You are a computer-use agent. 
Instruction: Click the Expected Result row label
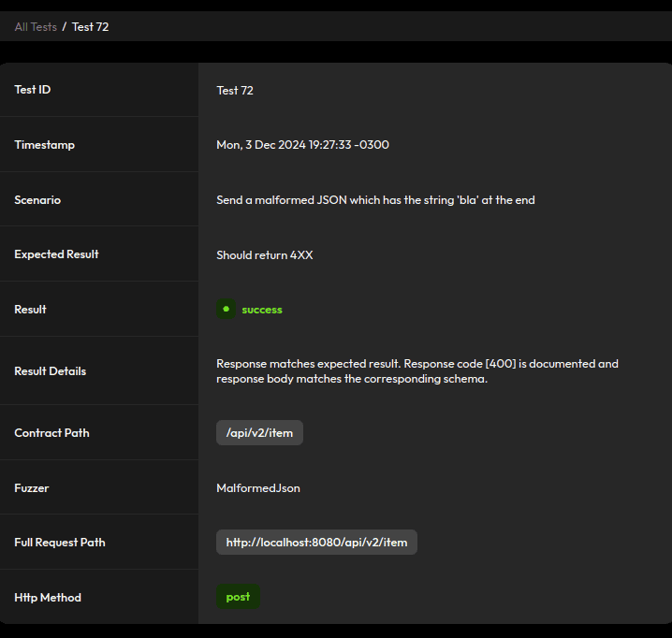point(56,254)
